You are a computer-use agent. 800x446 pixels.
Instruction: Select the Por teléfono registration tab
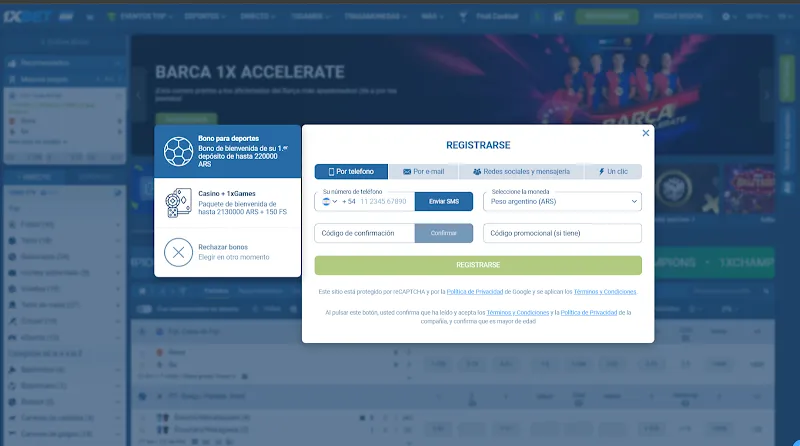[351, 171]
